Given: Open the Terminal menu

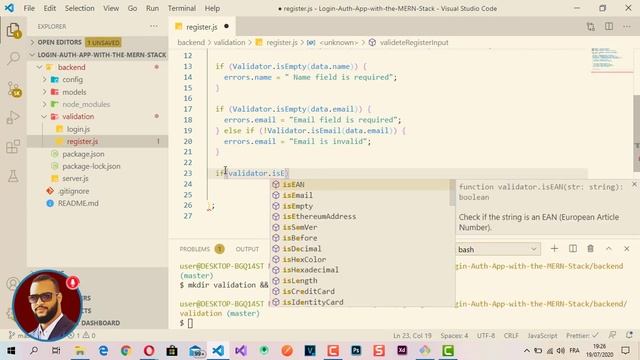Looking at the screenshot, I should pyautogui.click(x=182, y=8).
